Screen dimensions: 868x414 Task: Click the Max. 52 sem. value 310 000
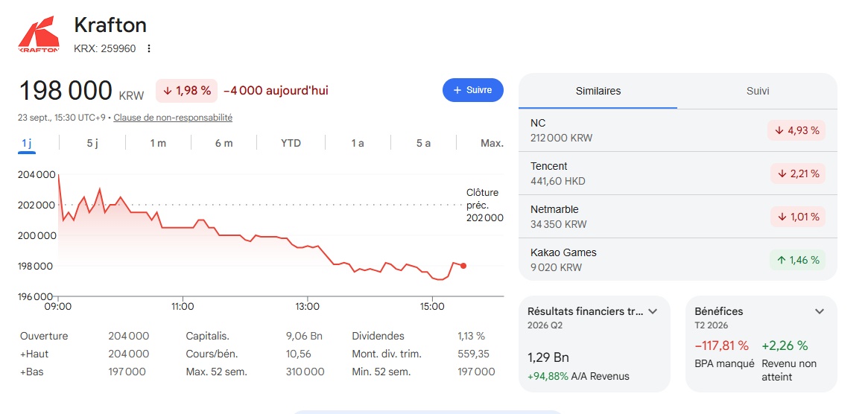pyautogui.click(x=305, y=372)
